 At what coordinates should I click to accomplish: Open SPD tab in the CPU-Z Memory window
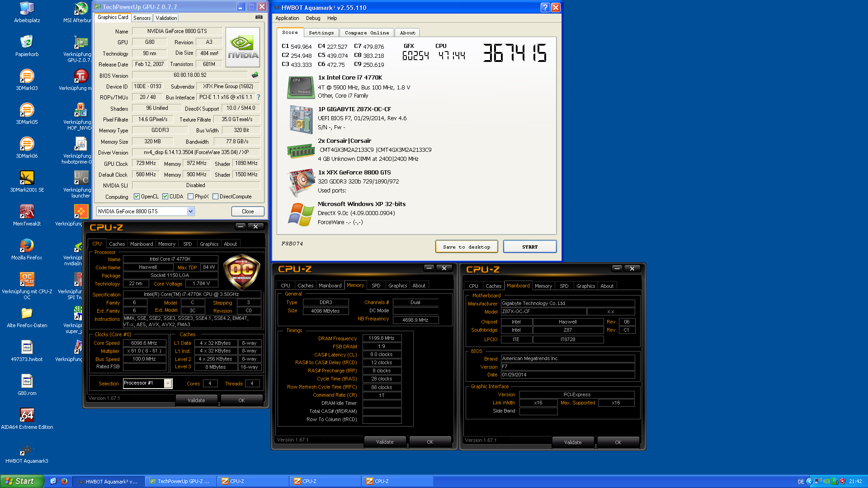(376, 286)
